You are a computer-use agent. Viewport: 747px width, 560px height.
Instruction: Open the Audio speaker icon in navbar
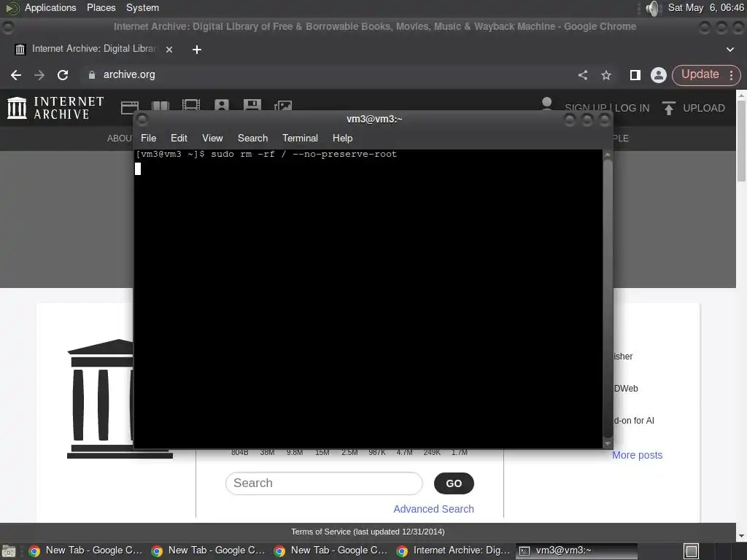(222, 106)
